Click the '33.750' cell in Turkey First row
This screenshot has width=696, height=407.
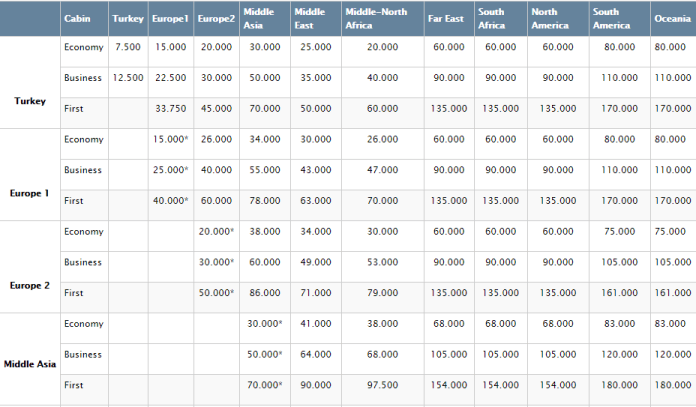(170, 108)
